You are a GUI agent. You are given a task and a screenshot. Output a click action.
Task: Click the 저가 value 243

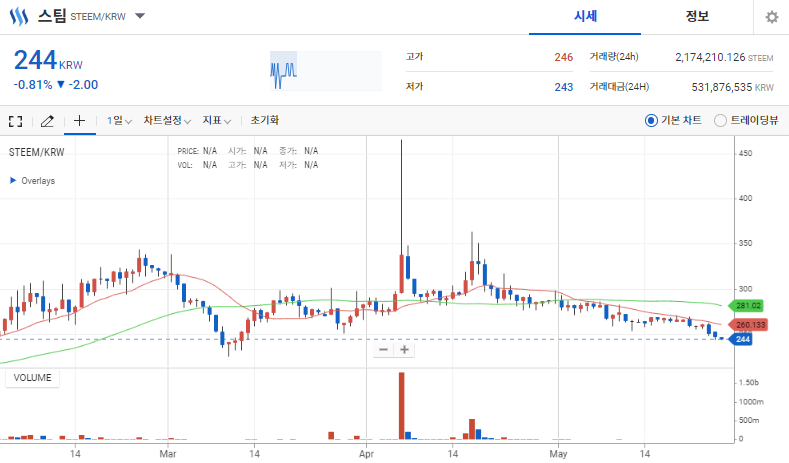[x=564, y=87]
